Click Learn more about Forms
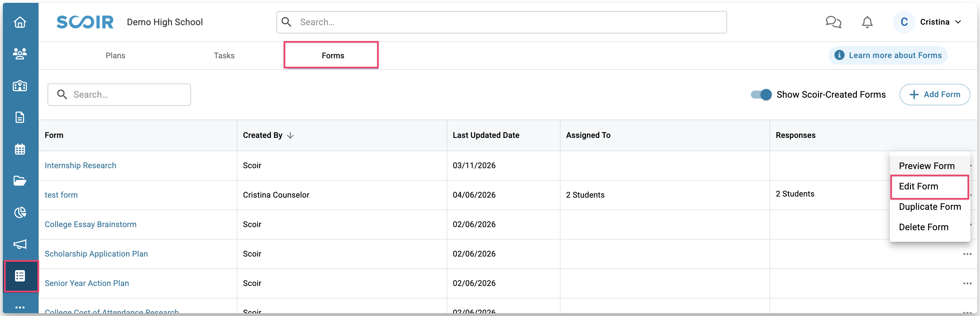 click(x=888, y=55)
